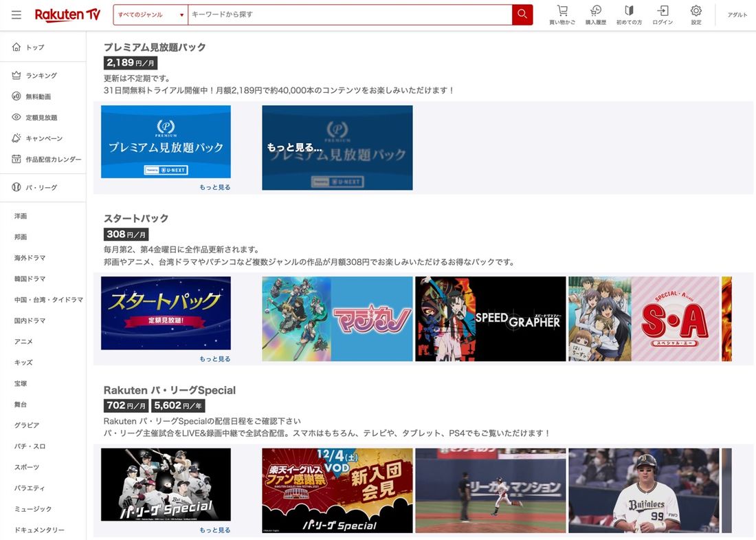The width and height of the screenshot is (756, 540).
Task: Open the Buffaloes player 99 thumbnail
Action: click(644, 490)
